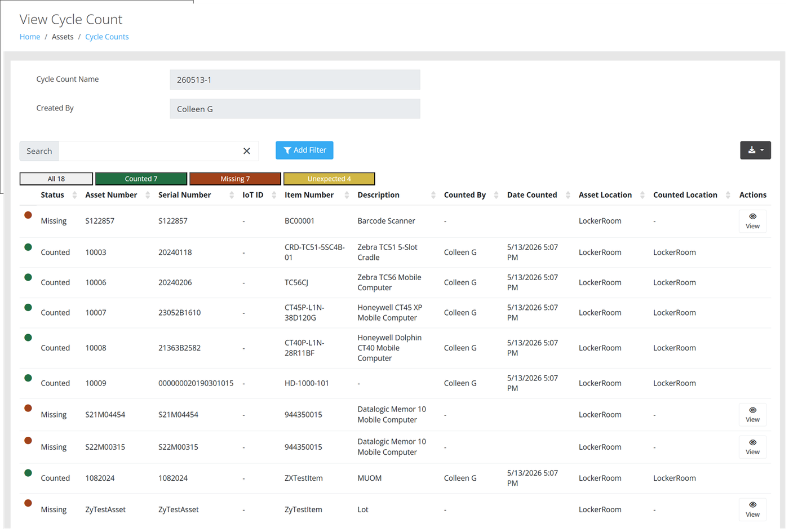Sort by Description column arrows

tap(433, 195)
